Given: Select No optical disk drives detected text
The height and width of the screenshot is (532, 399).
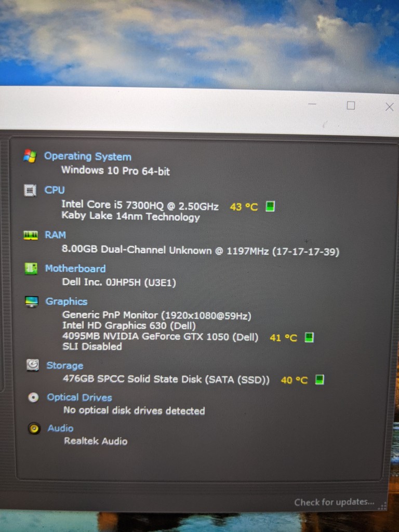Looking at the screenshot, I should (134, 410).
